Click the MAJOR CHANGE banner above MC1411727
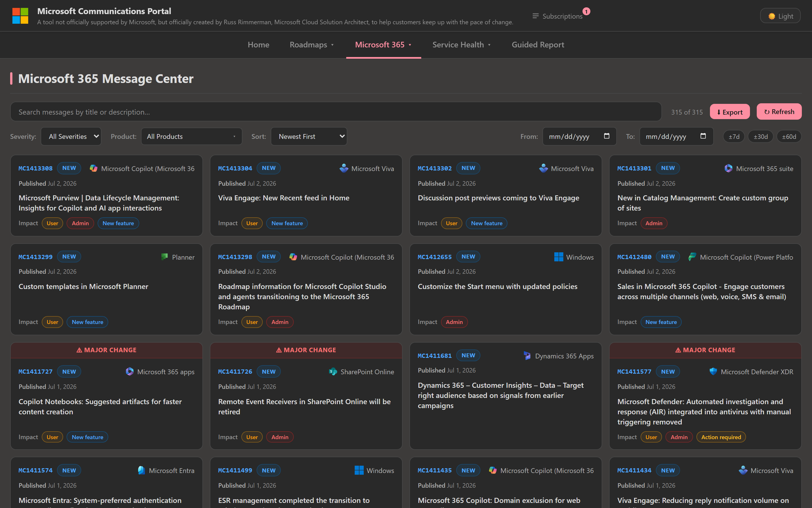 tap(106, 350)
